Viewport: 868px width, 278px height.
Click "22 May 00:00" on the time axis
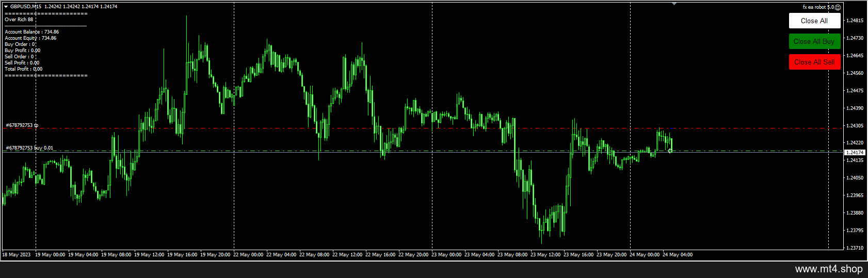248,255
